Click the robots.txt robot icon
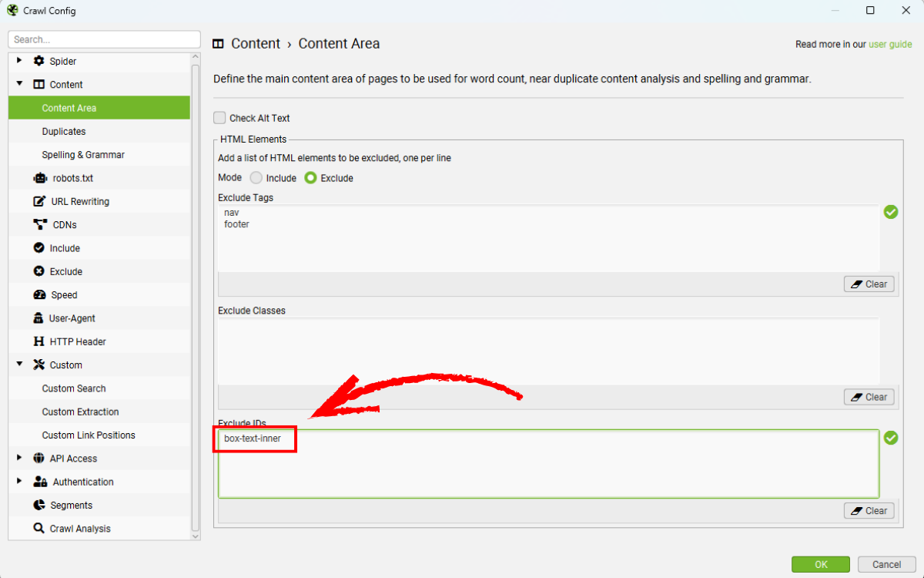924x578 pixels. (39, 178)
